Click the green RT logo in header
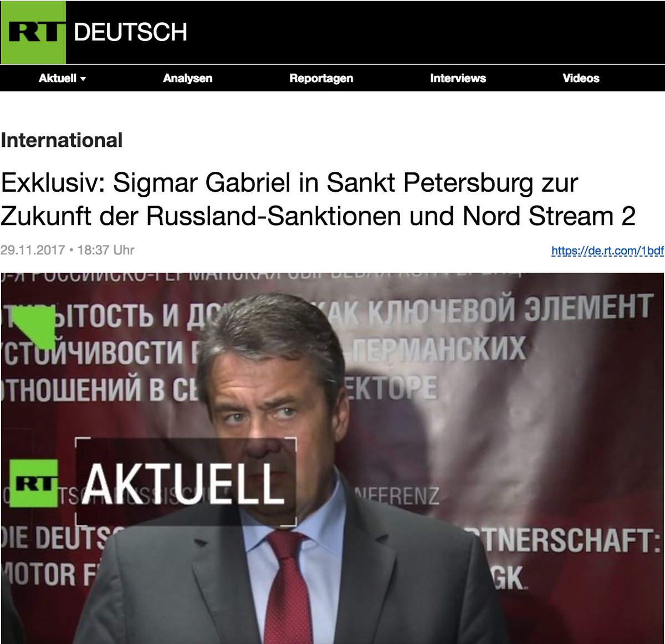Viewport: 665px width, 644px height. click(x=33, y=32)
